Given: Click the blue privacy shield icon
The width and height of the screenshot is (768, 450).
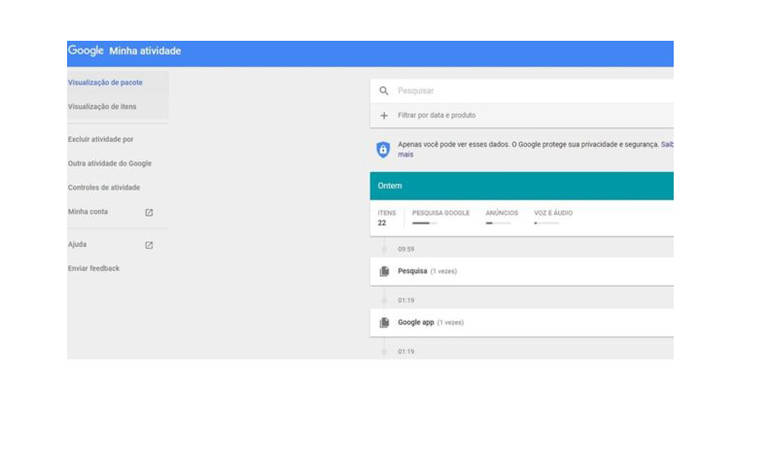Looking at the screenshot, I should point(383,149).
